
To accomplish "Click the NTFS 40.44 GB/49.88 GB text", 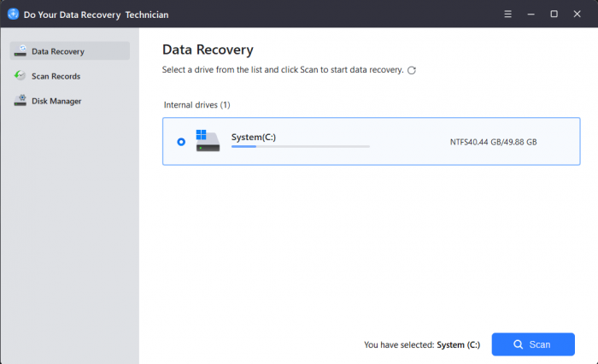I will coord(493,142).
